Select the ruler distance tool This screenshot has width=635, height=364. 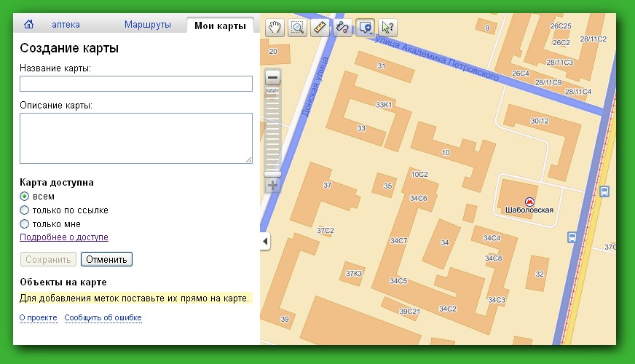click(320, 28)
